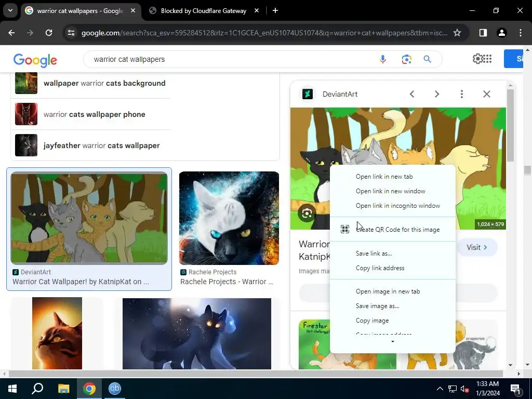
Task: Open site information icon in address bar
Action: 71,33
